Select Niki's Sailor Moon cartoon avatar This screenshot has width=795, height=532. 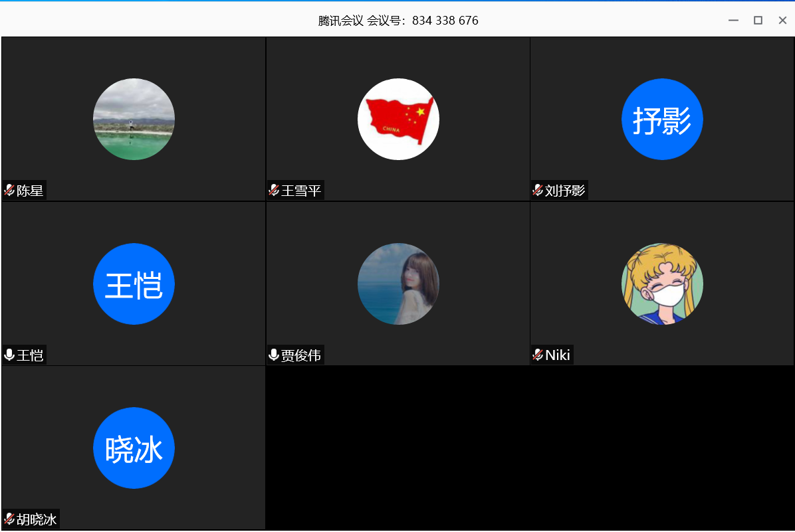click(x=662, y=284)
